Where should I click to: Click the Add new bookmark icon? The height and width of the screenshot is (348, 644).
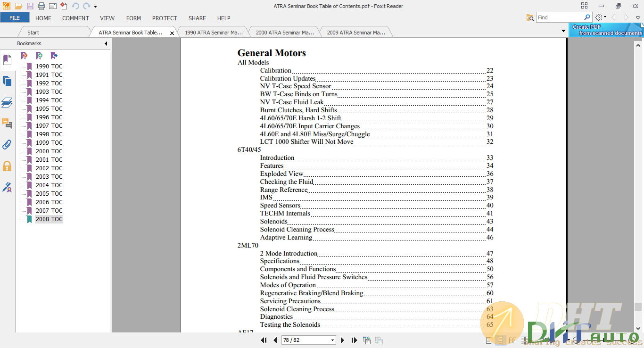tap(39, 56)
